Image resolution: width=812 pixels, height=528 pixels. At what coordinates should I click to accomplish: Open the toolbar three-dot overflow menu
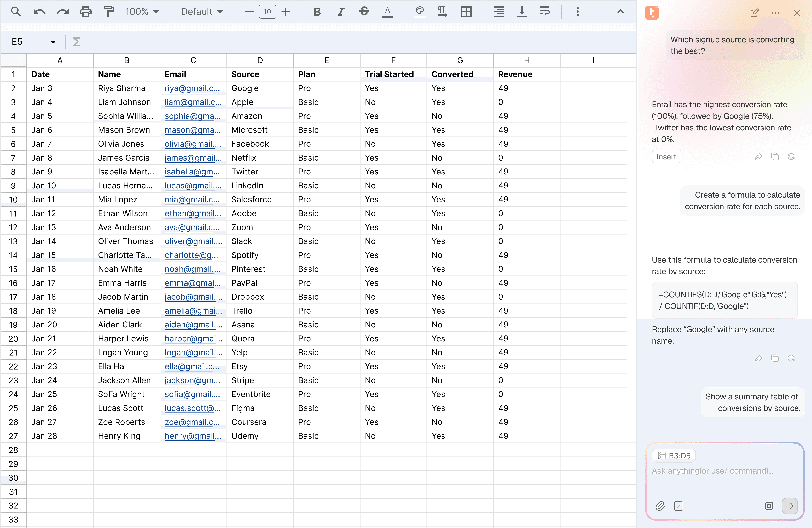click(577, 12)
